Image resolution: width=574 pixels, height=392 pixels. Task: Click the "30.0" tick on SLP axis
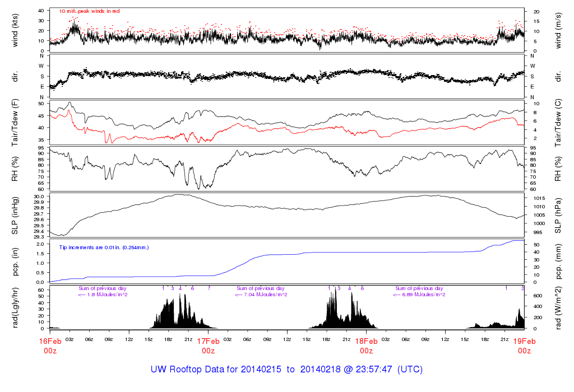click(40, 197)
